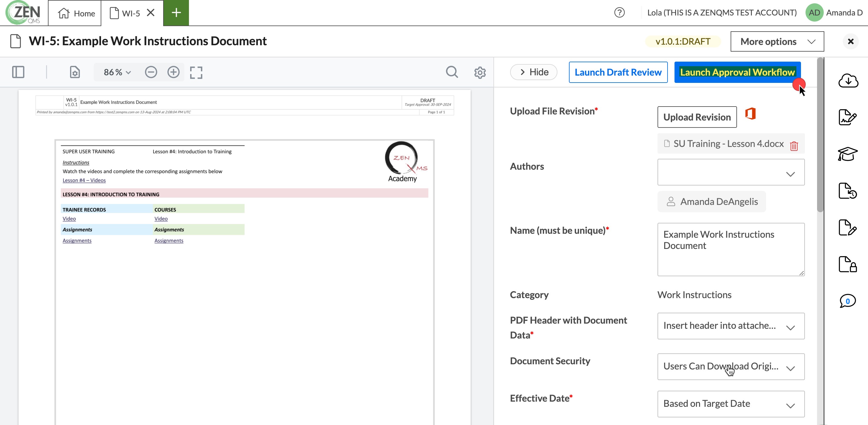The image size is (868, 425).
Task: Open the Trainee Records Video link
Action: click(69, 219)
